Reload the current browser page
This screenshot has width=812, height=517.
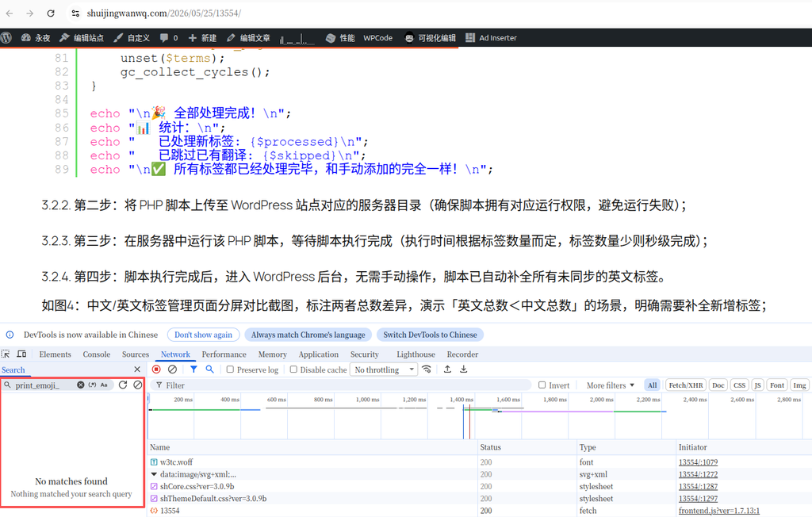(x=50, y=13)
